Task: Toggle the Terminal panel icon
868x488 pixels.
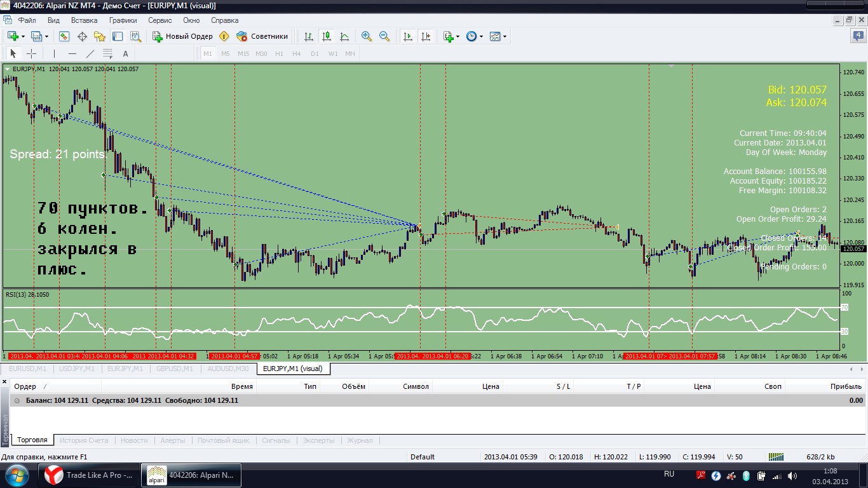Action: (x=118, y=36)
